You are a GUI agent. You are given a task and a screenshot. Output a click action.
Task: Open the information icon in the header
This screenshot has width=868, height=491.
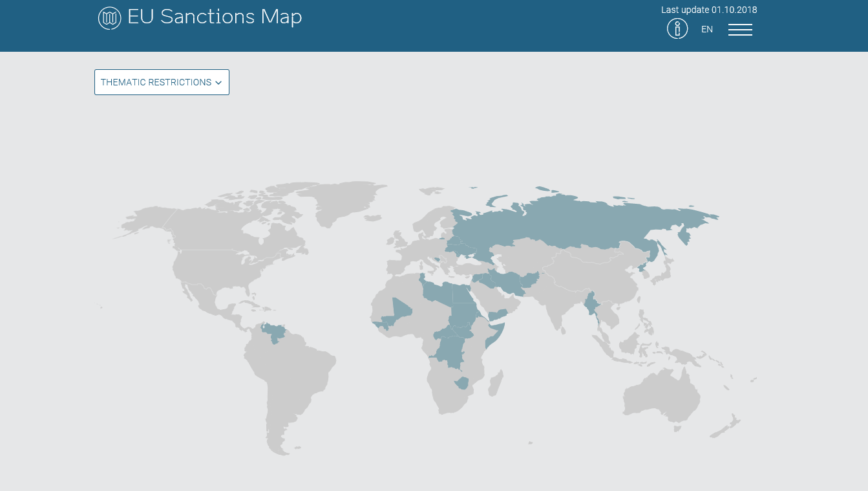point(677,28)
